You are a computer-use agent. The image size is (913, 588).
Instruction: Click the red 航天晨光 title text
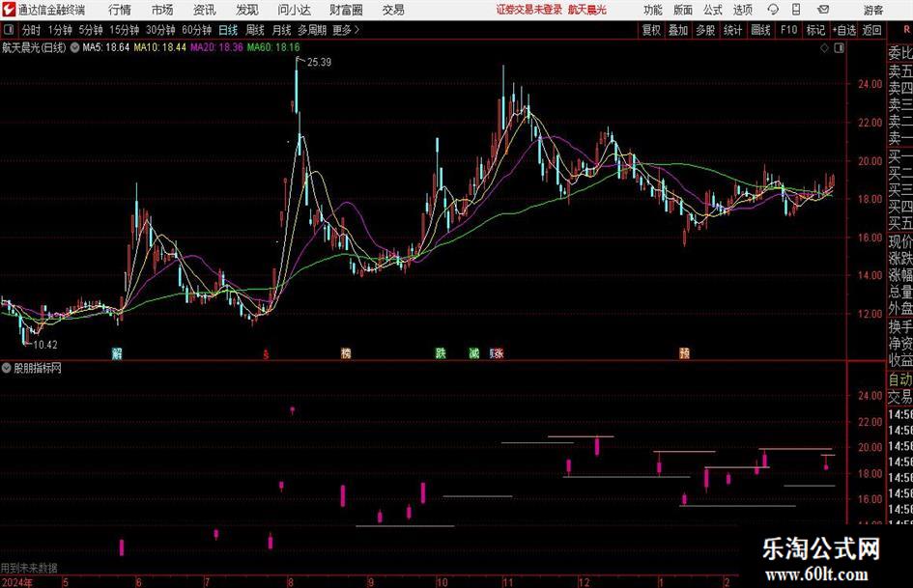[x=587, y=10]
